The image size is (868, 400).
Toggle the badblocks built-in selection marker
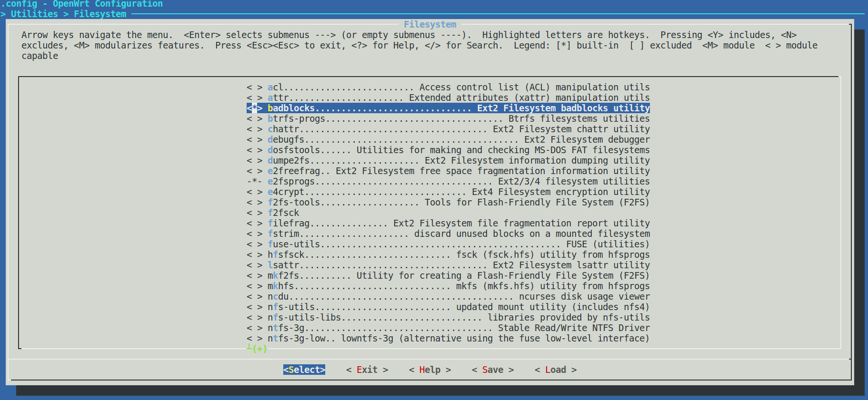pos(254,108)
